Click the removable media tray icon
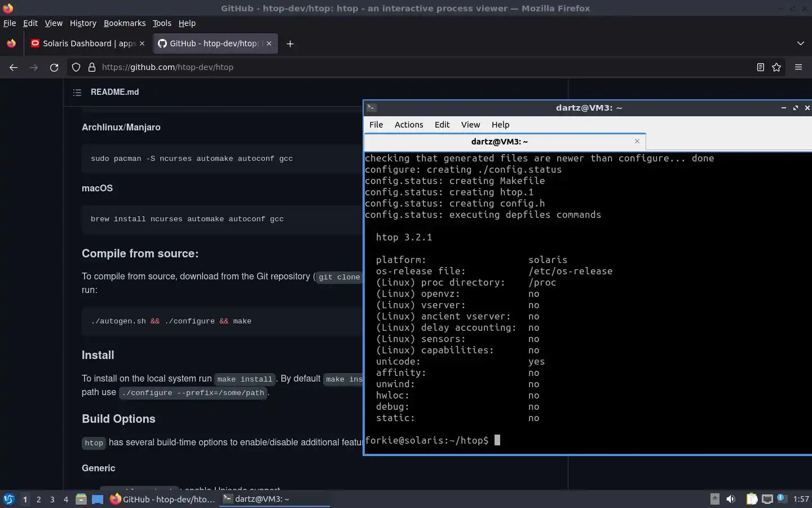Viewport: 812px width, 508px height. [x=714, y=499]
